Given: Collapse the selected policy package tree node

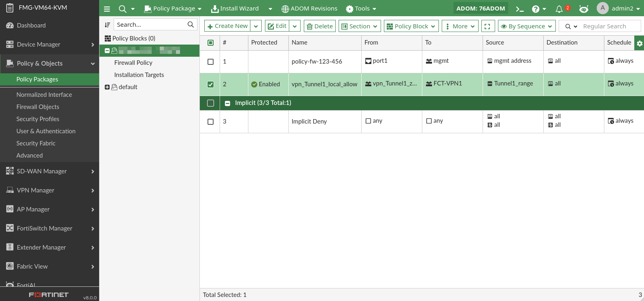Looking at the screenshot, I should click(107, 51).
